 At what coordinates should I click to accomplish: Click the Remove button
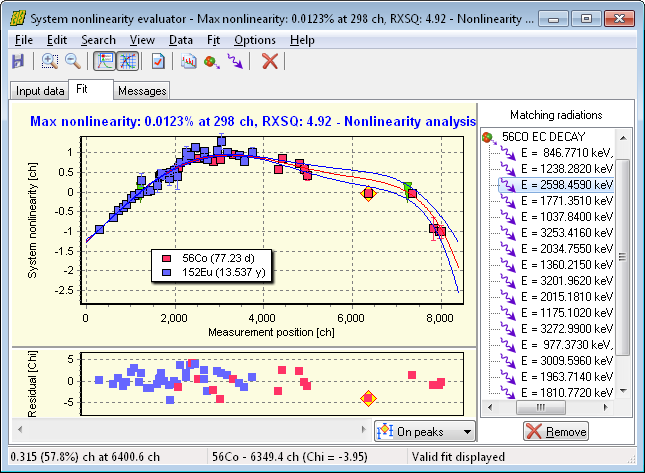(556, 431)
